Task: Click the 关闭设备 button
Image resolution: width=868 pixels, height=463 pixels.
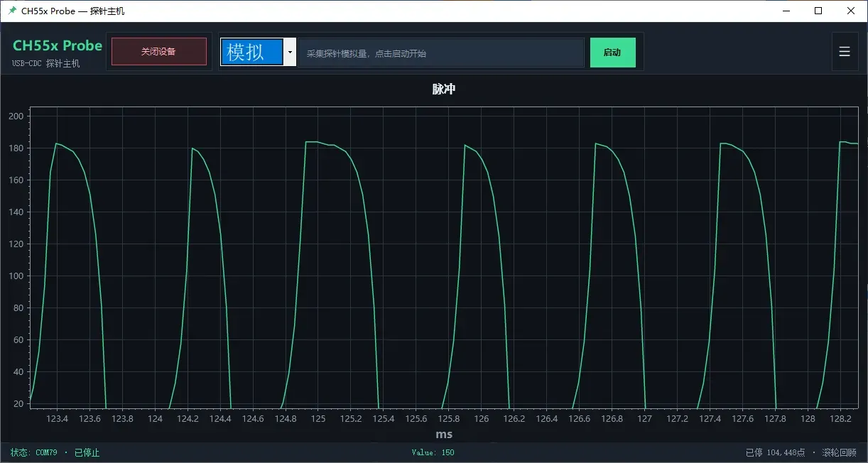Action: 159,52
